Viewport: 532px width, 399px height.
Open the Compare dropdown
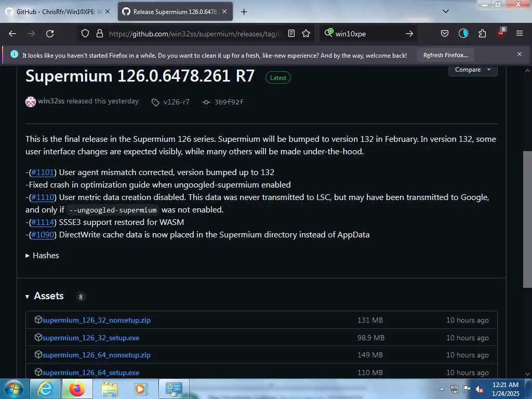coord(473,70)
